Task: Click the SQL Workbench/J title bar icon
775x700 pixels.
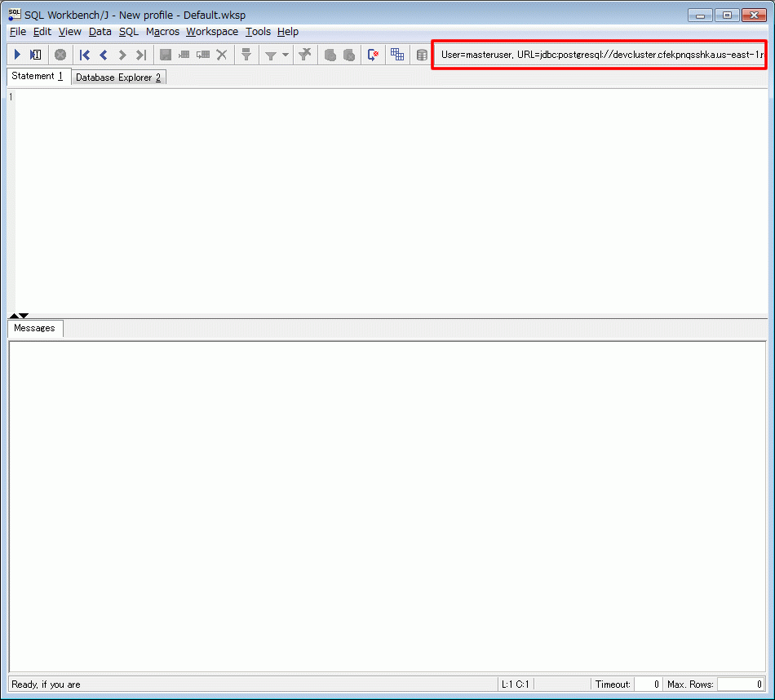Action: point(15,15)
